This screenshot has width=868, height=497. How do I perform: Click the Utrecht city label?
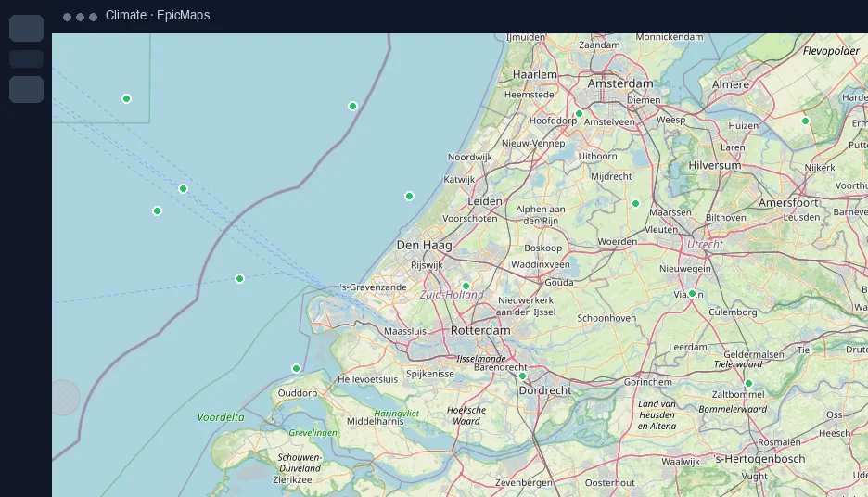705,244
